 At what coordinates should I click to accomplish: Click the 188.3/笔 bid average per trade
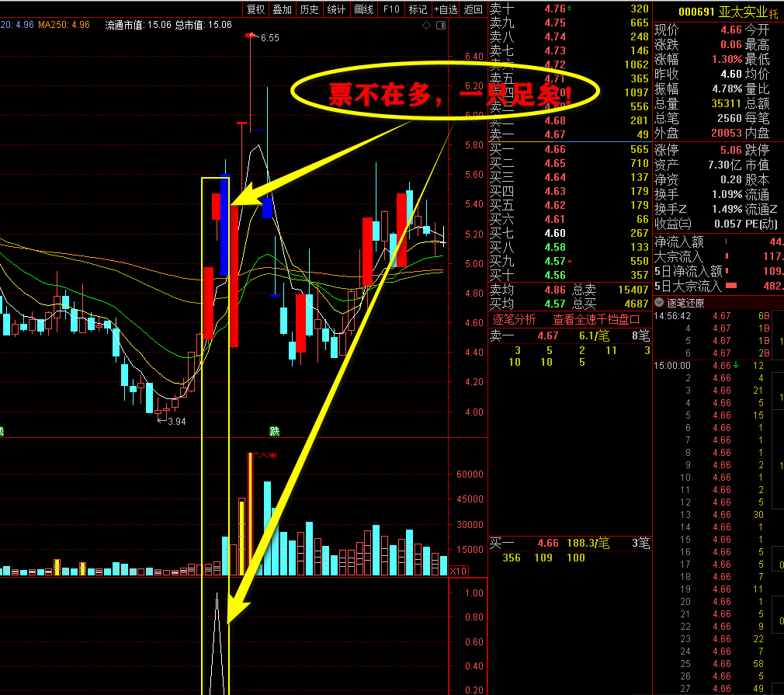tap(588, 543)
